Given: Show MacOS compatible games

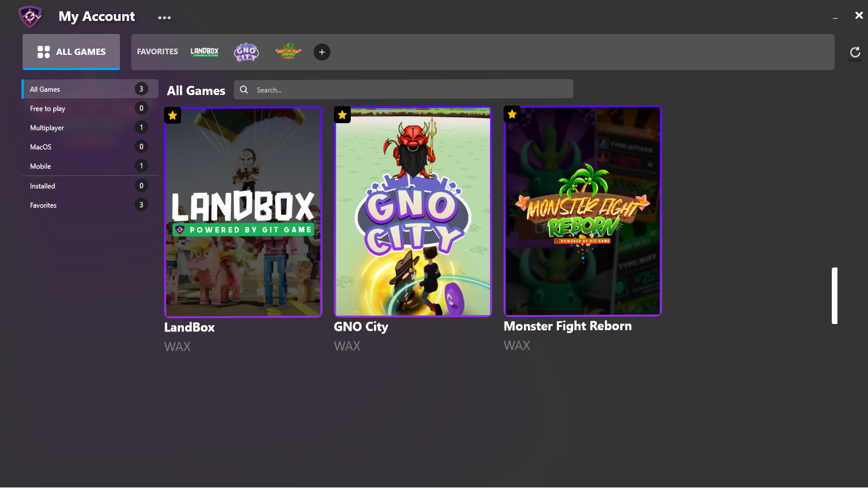Looking at the screenshot, I should tap(41, 147).
